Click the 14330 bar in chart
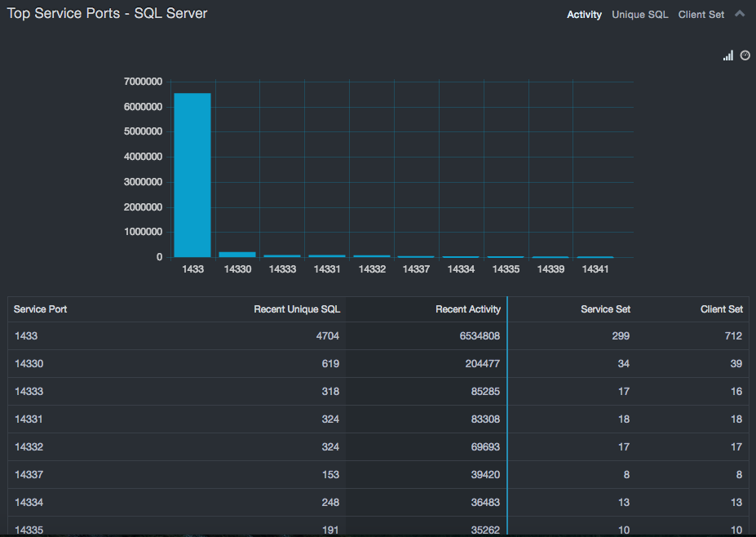 237,254
